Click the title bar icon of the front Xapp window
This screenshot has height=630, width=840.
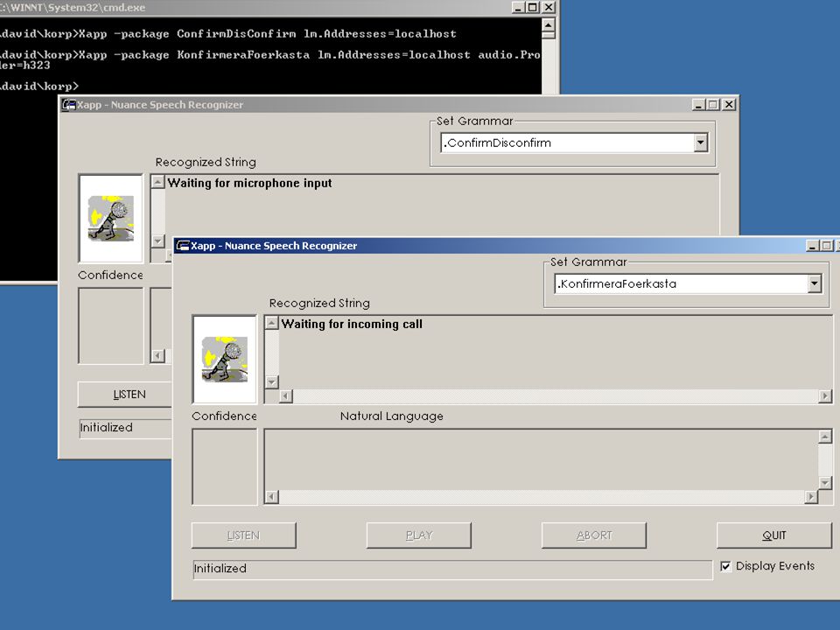point(183,245)
